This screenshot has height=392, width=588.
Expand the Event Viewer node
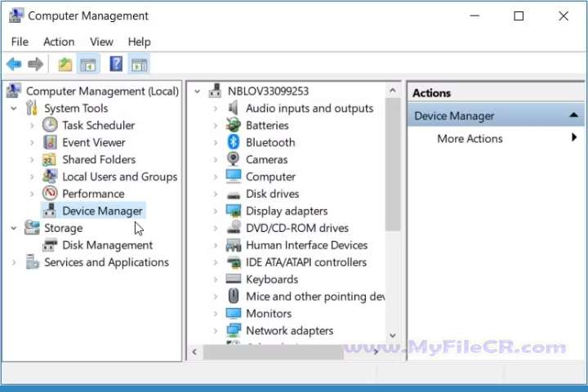coord(32,143)
